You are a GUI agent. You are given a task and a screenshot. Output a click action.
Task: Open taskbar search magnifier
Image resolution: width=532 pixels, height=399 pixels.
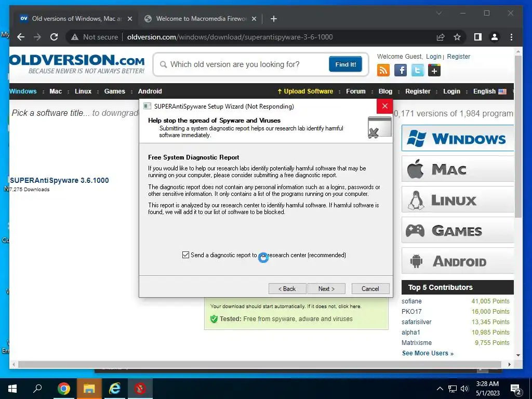click(x=37, y=389)
